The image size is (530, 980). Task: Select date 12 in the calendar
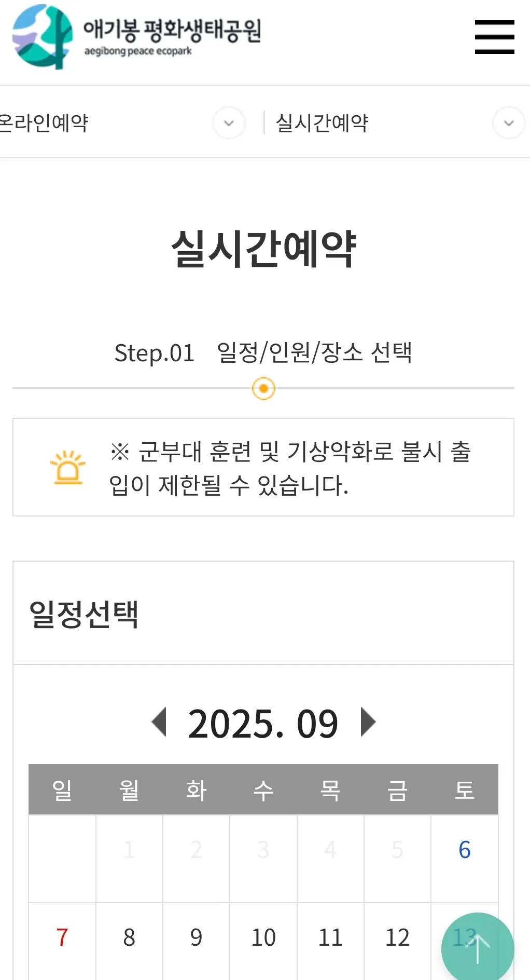[397, 937]
